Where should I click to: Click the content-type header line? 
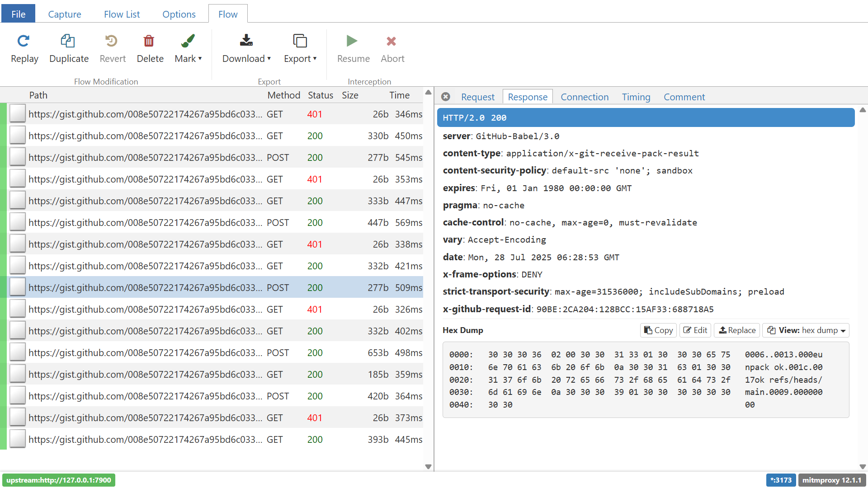571,153
